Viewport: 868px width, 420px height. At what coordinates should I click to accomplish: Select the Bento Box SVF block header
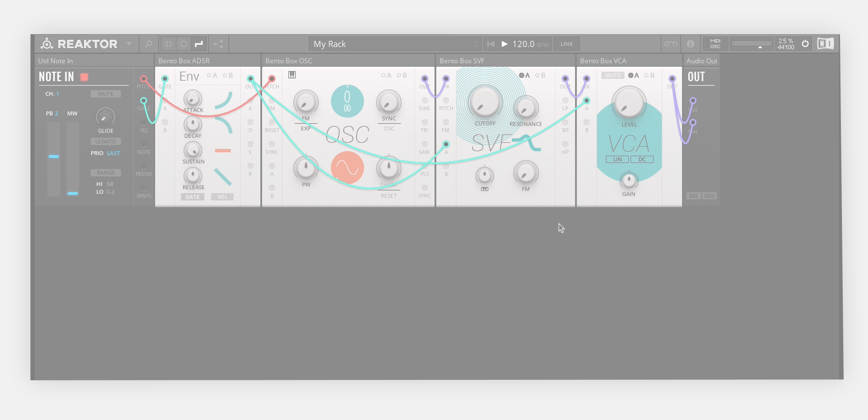(x=505, y=61)
